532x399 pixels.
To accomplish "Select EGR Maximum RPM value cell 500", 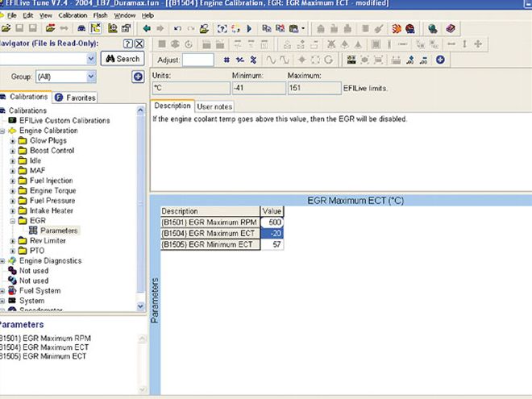I will tap(272, 222).
